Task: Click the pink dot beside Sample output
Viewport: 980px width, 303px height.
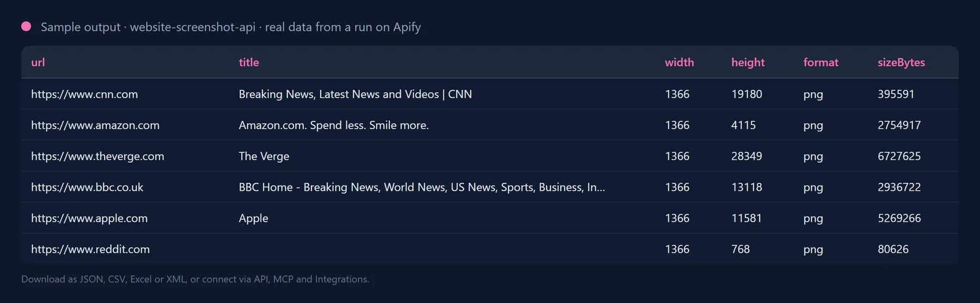Action: point(26,26)
